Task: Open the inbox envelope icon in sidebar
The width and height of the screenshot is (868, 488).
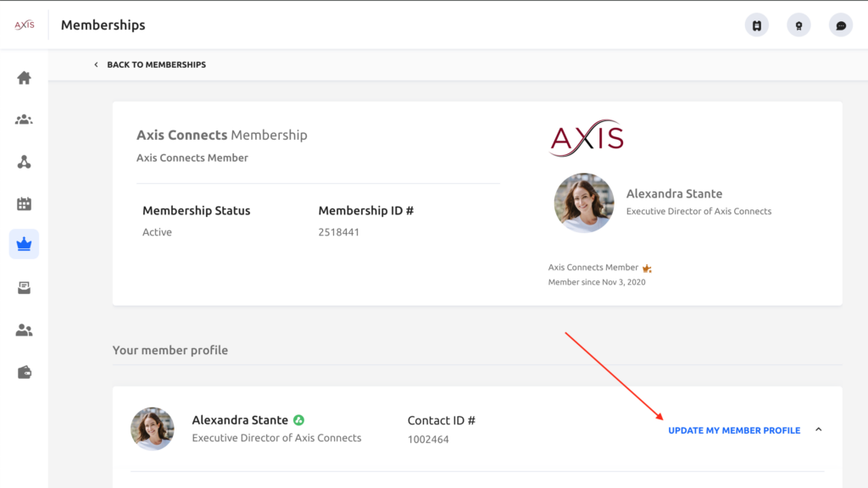Action: [x=24, y=288]
